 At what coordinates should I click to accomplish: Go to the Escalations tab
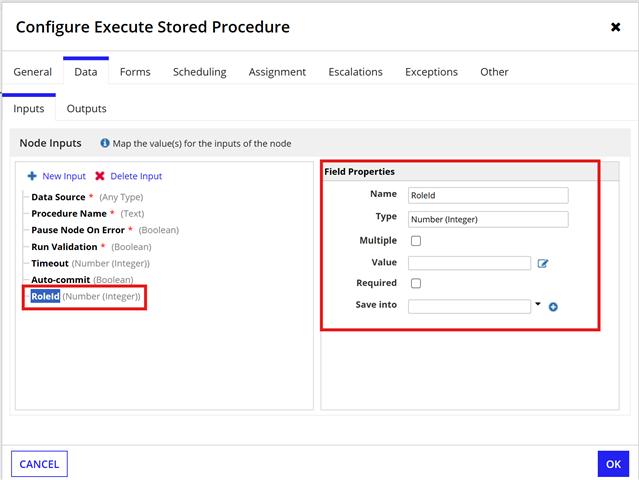point(355,72)
